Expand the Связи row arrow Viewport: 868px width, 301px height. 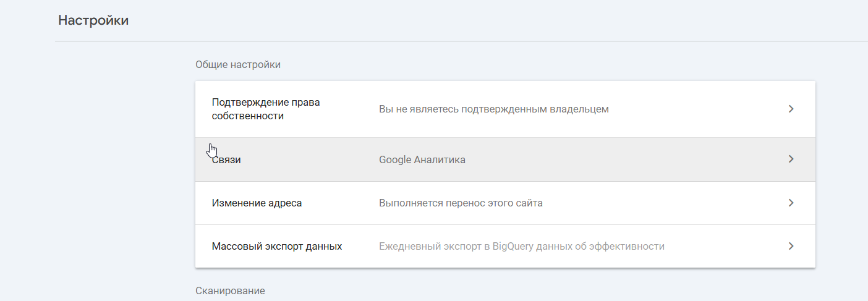[x=791, y=159]
